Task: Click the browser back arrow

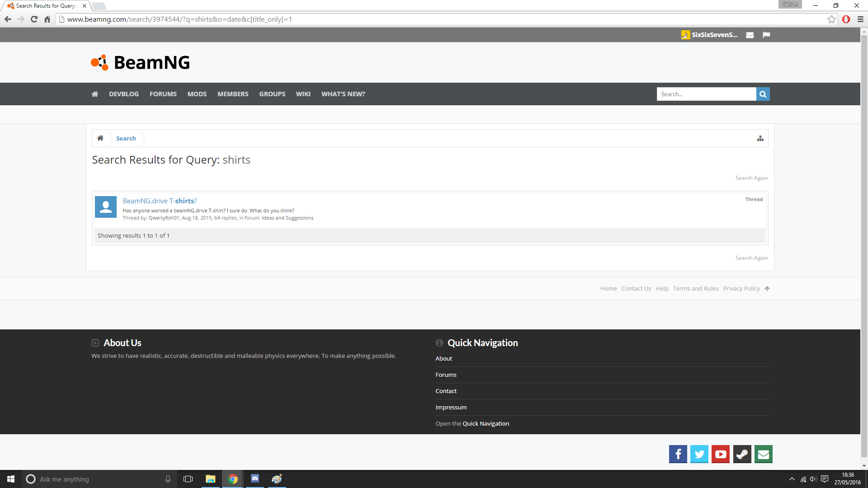Action: [x=8, y=19]
